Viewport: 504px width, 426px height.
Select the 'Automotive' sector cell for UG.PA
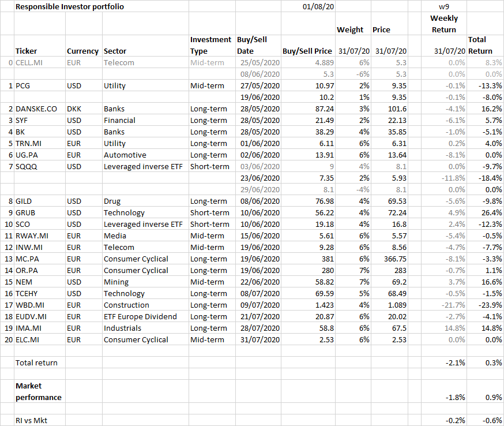click(125, 155)
